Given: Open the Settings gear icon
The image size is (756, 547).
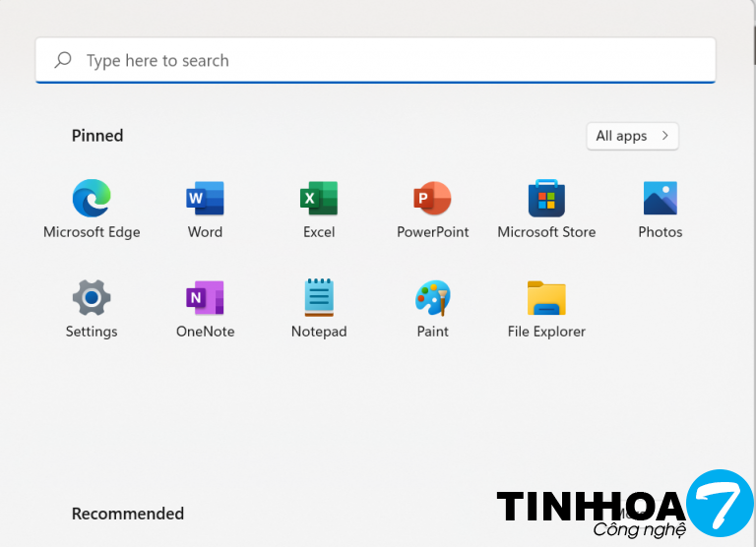Looking at the screenshot, I should [92, 297].
